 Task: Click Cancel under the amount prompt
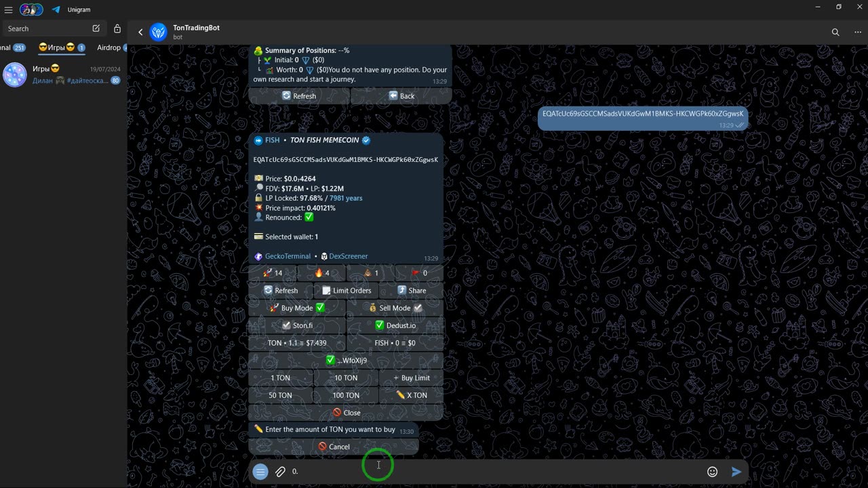334,447
